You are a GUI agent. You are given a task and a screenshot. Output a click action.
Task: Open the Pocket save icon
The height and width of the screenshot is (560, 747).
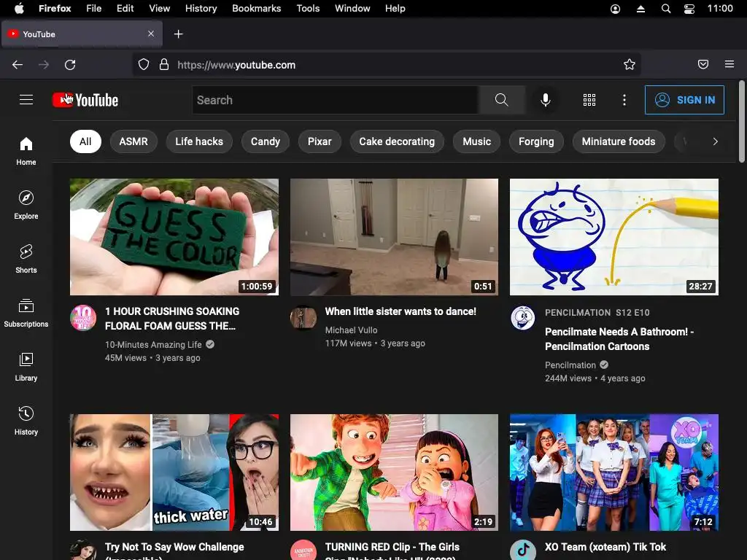pos(703,64)
